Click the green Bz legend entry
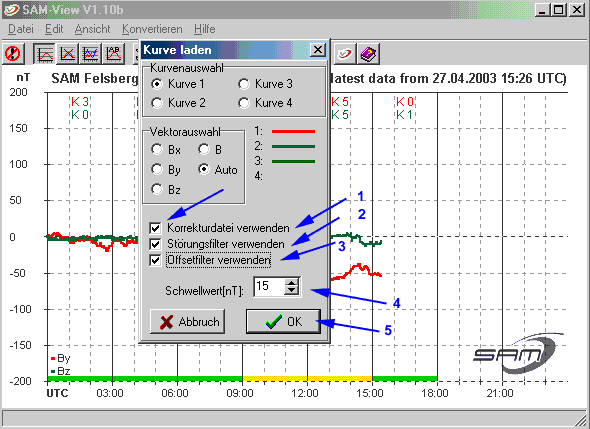Image resolution: width=590 pixels, height=429 pixels. coord(60,371)
